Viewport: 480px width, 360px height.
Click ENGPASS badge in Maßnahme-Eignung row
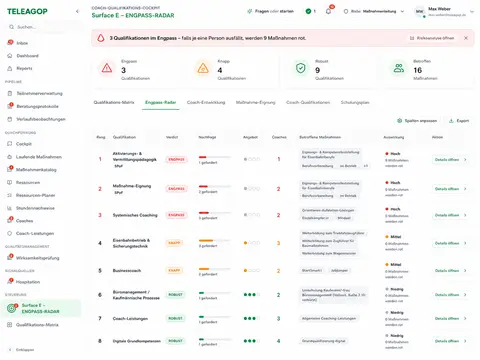coord(176,189)
